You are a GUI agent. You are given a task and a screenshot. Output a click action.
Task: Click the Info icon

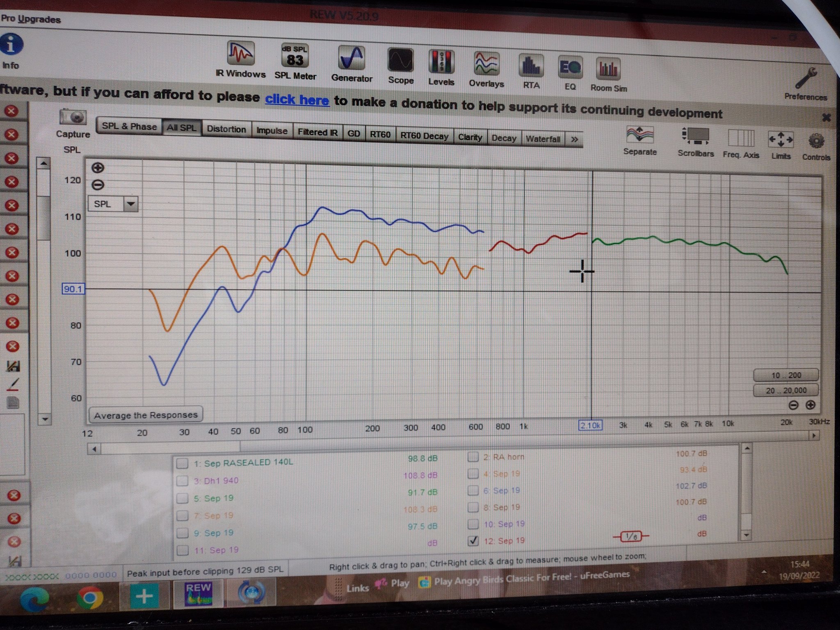[x=11, y=44]
